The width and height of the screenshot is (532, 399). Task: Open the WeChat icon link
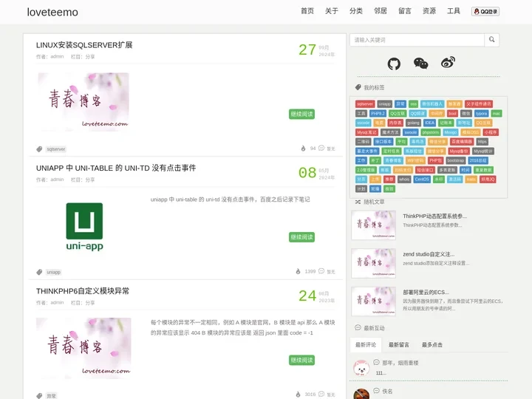pos(420,63)
